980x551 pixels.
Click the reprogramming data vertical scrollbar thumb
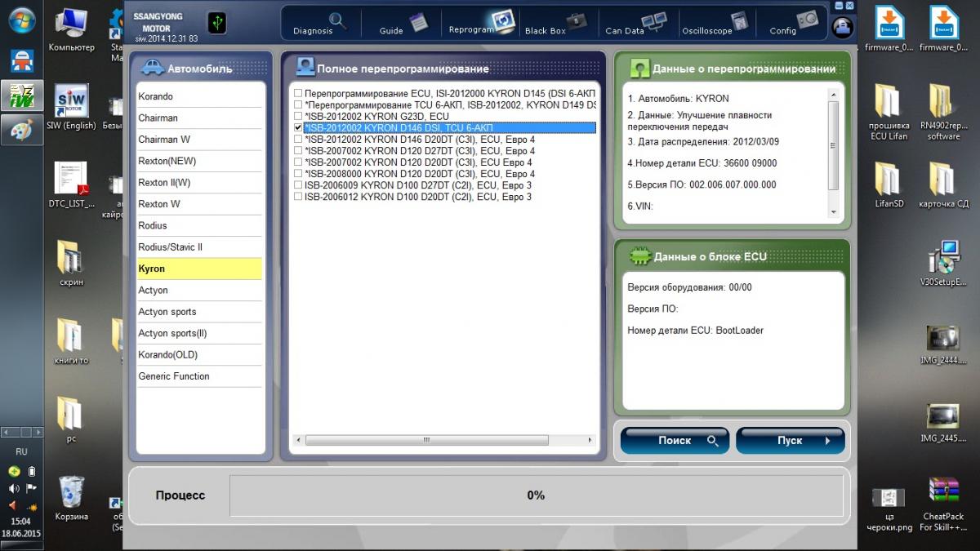pos(833,147)
